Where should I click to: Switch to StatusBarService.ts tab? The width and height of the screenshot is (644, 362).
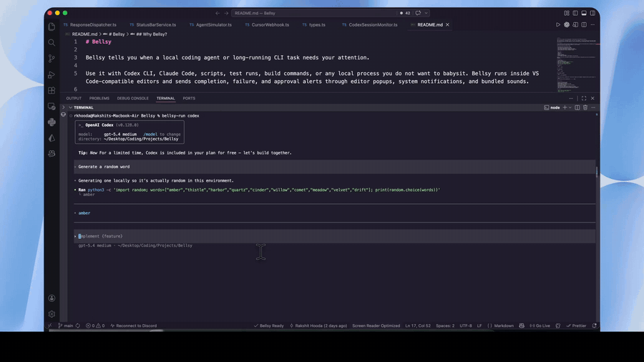(x=153, y=24)
